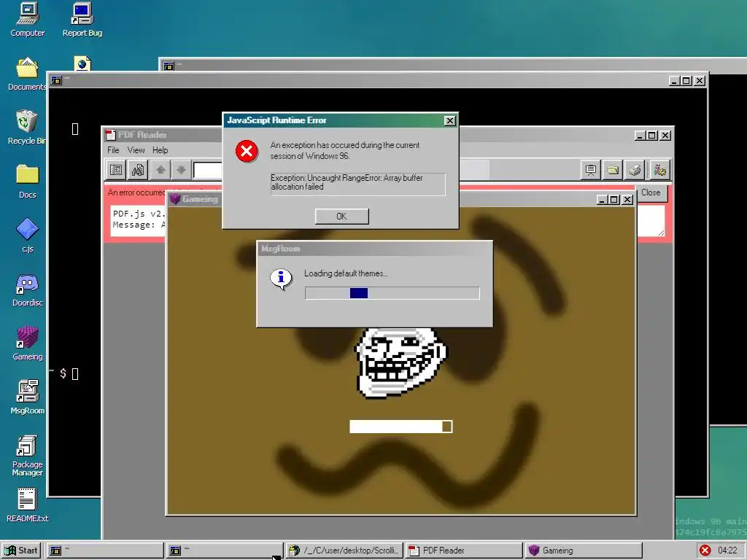The image size is (747, 560).
Task: Switch to the first ~ terminal taskbar button
Action: pyautogui.click(x=104, y=551)
